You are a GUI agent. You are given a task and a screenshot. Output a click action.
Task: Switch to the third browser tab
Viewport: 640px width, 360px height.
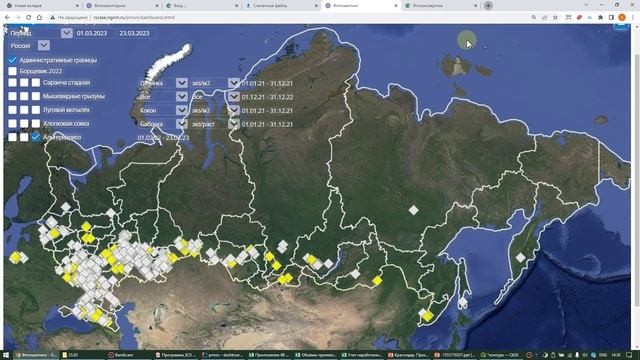(x=201, y=6)
